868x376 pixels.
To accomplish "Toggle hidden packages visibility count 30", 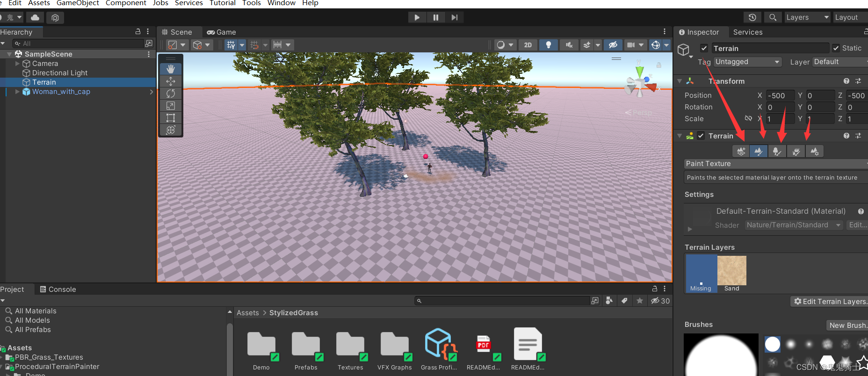I will pyautogui.click(x=660, y=301).
